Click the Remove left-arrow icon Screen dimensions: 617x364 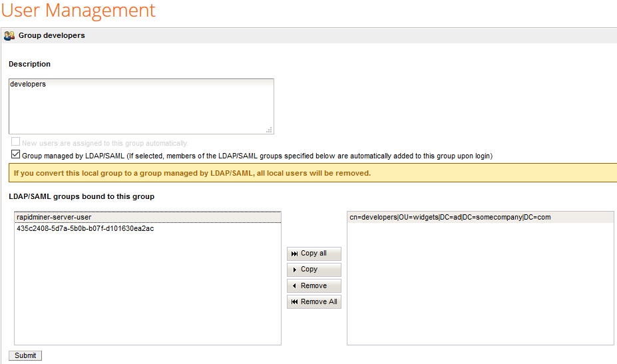[x=294, y=285]
